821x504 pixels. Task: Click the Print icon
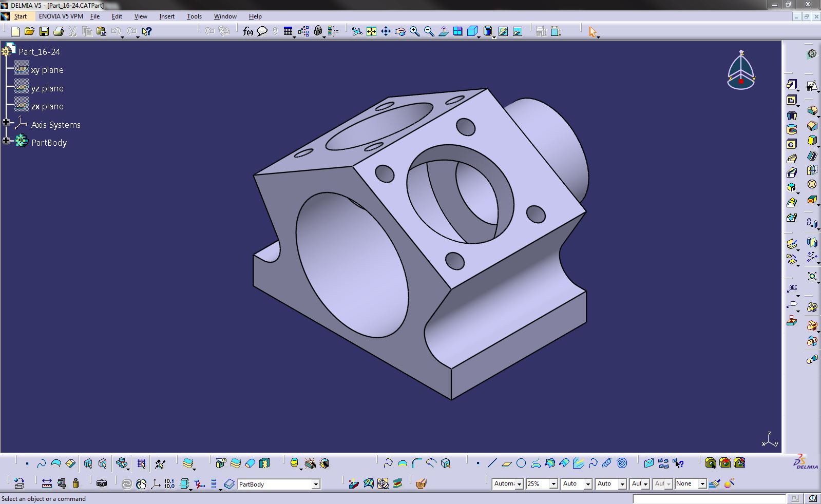58,31
